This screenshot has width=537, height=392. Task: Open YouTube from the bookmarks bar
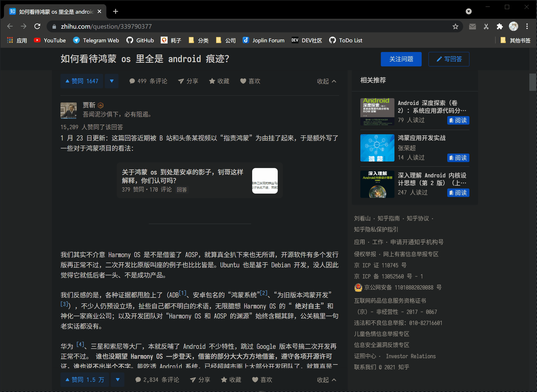click(x=50, y=40)
